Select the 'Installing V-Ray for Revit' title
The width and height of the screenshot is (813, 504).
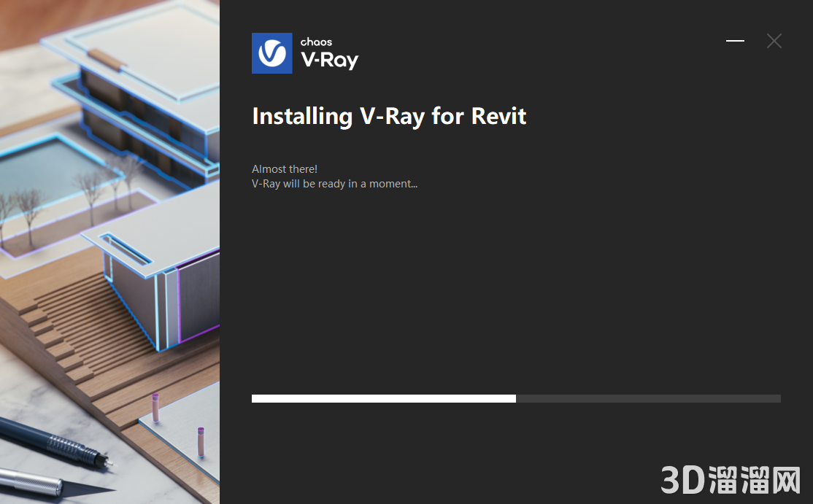click(389, 115)
